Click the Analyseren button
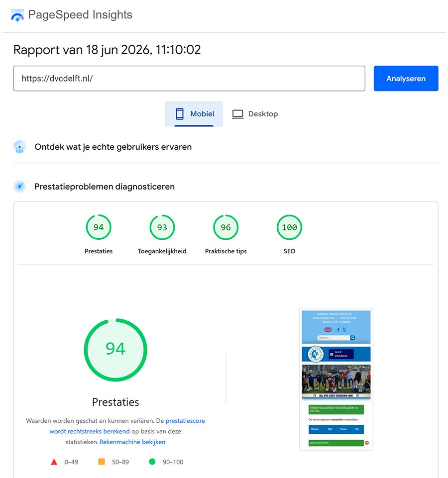Screen dimensions: 448x478 (406, 79)
